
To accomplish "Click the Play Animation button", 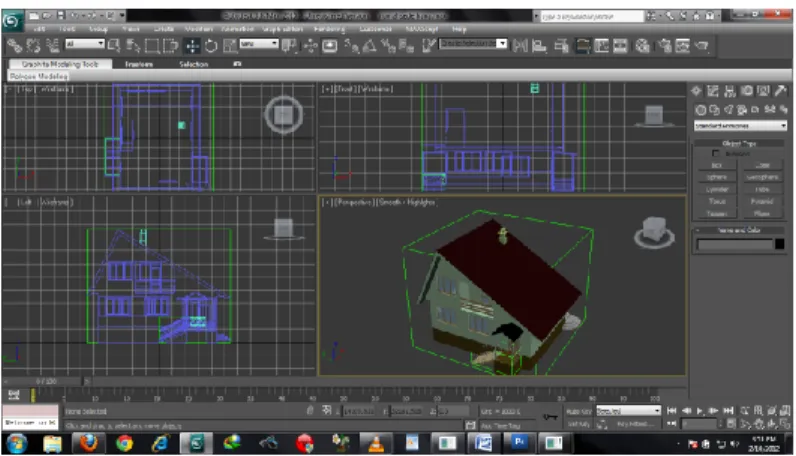I will pyautogui.click(x=700, y=411).
